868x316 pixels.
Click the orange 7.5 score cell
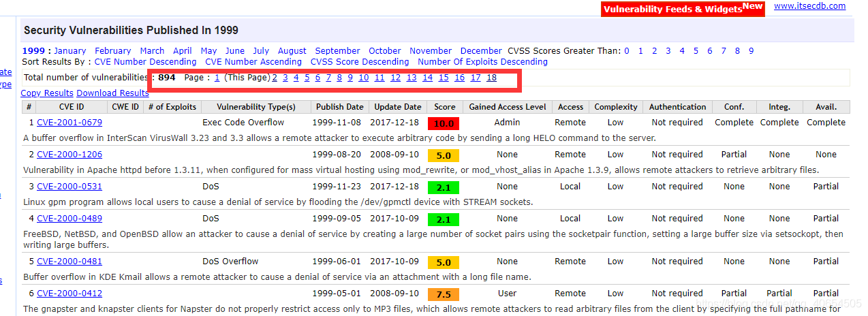coord(444,294)
